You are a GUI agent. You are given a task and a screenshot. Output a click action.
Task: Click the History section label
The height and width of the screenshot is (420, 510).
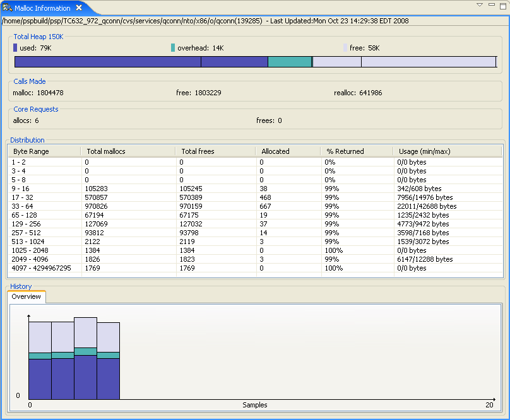[x=21, y=286]
